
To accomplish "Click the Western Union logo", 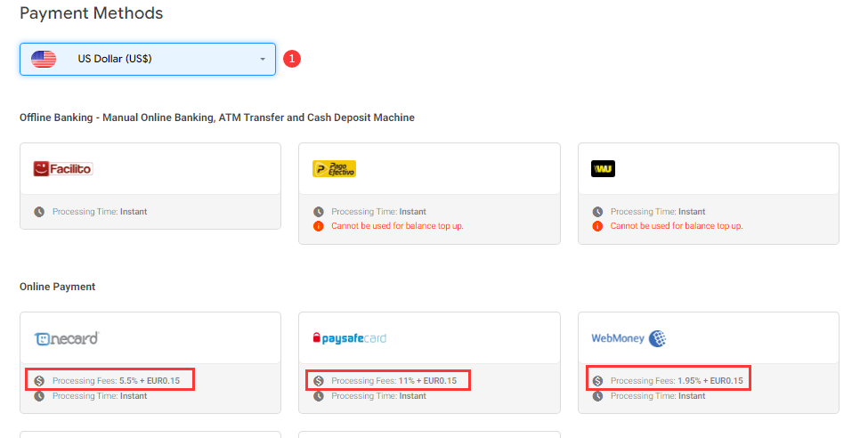I will point(603,169).
